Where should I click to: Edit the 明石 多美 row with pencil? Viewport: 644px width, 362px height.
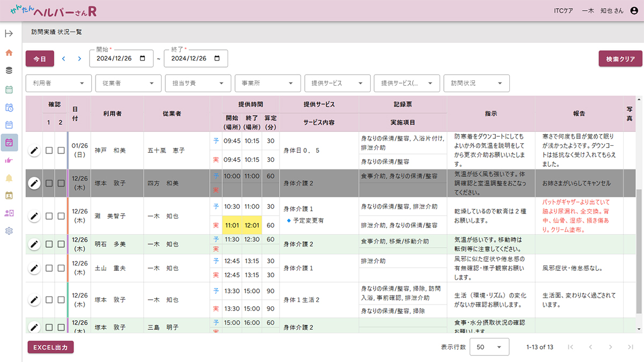[x=34, y=244]
